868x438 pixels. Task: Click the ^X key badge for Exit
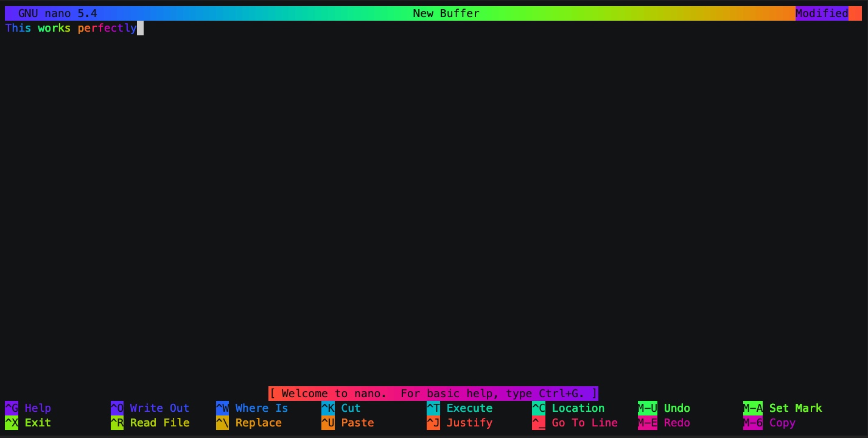tap(12, 423)
